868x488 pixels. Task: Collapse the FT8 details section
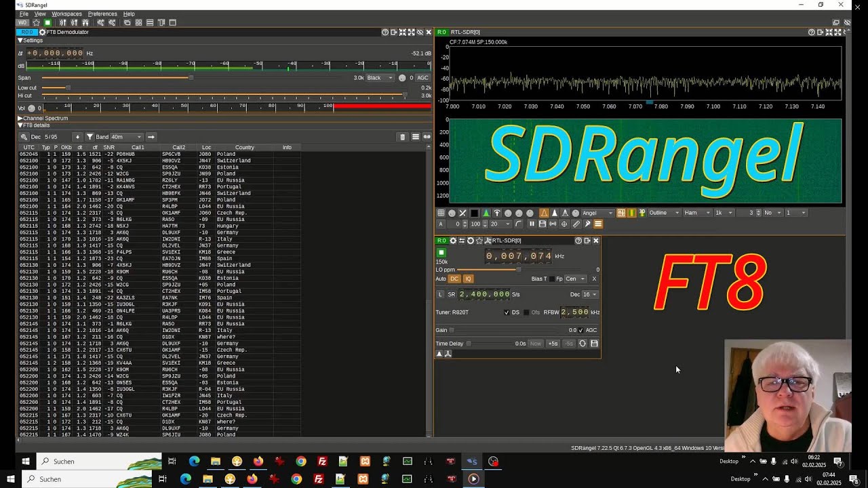point(20,125)
